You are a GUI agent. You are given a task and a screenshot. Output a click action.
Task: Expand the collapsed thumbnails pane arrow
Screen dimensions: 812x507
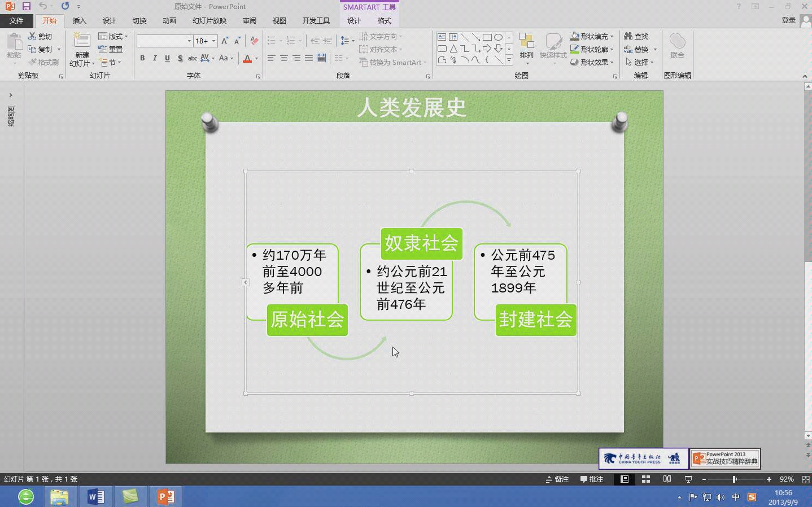tap(11, 95)
